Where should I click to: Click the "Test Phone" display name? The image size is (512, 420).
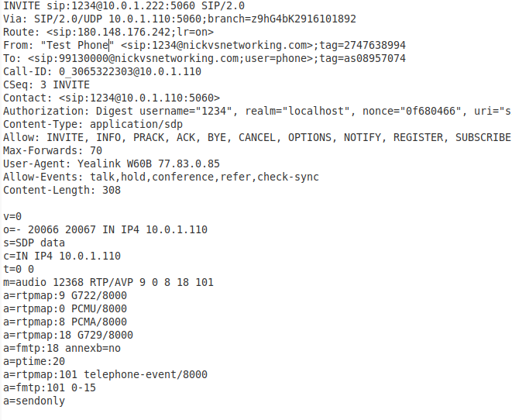point(77,45)
